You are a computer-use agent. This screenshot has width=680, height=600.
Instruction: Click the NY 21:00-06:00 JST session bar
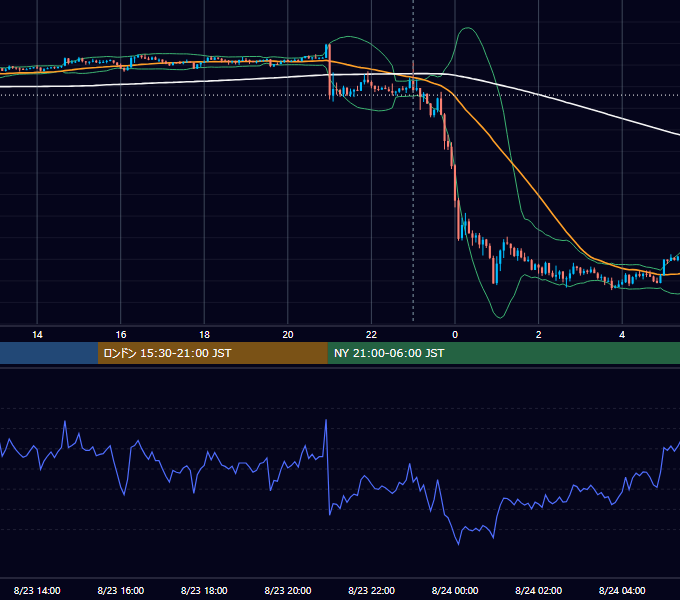click(503, 353)
